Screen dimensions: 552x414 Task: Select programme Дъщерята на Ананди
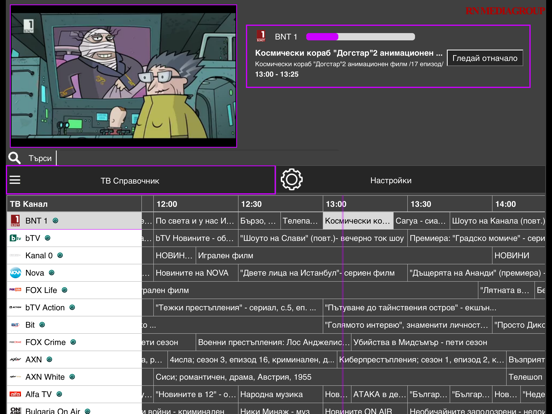pos(476,273)
